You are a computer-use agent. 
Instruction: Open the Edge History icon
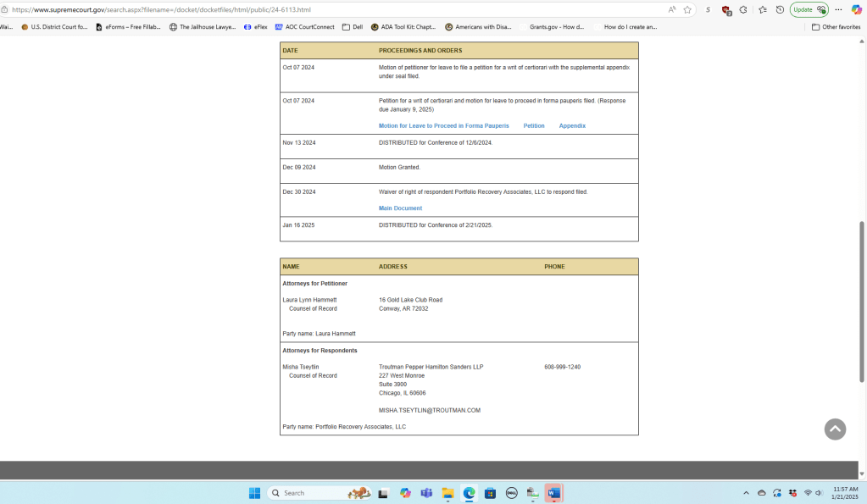[x=780, y=9]
